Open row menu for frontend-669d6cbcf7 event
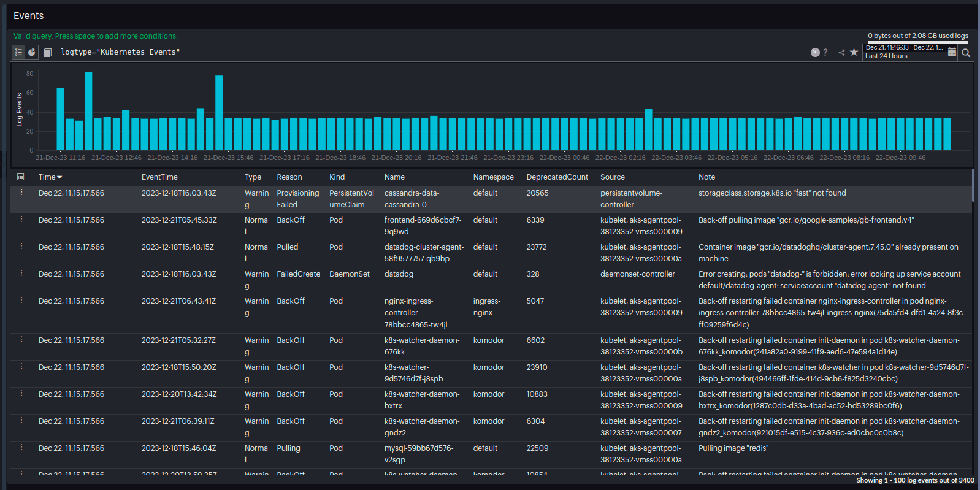The width and height of the screenshot is (980, 490). coord(21,220)
